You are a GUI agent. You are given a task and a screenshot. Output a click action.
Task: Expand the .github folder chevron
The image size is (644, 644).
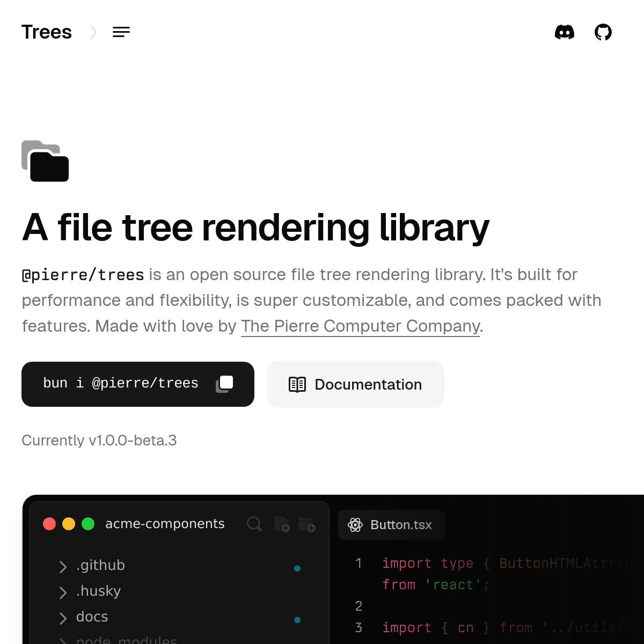(x=63, y=567)
